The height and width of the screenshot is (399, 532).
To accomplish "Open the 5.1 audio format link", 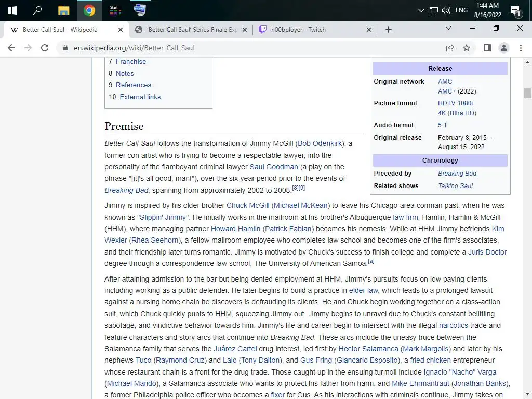I will click(442, 125).
